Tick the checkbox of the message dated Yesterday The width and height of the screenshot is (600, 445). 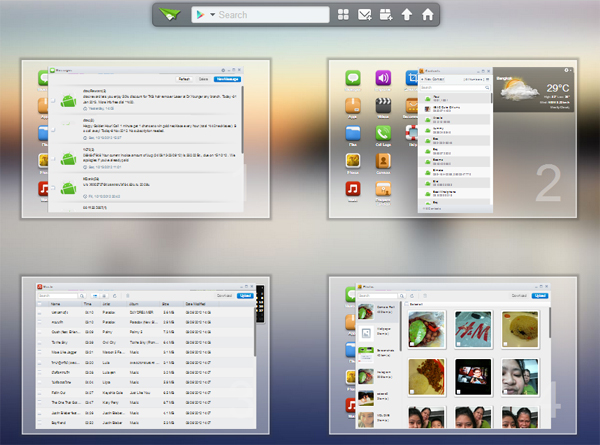[53, 100]
